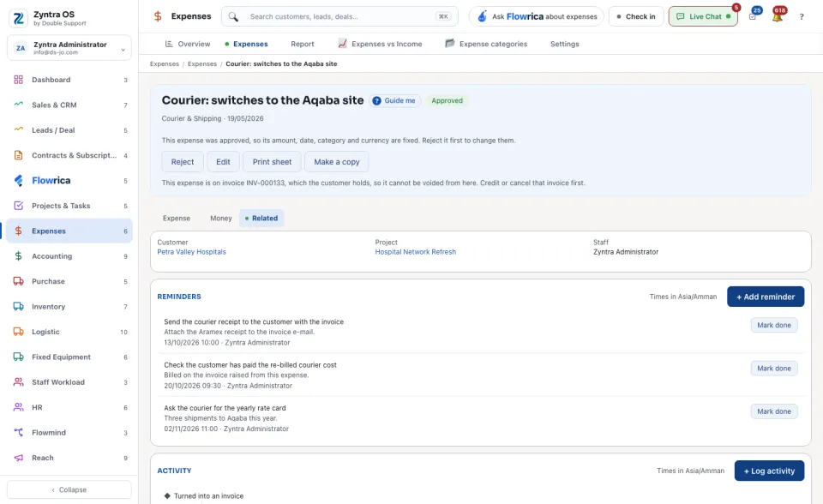Open tasks checklist icon with 25 badge

coord(753,16)
